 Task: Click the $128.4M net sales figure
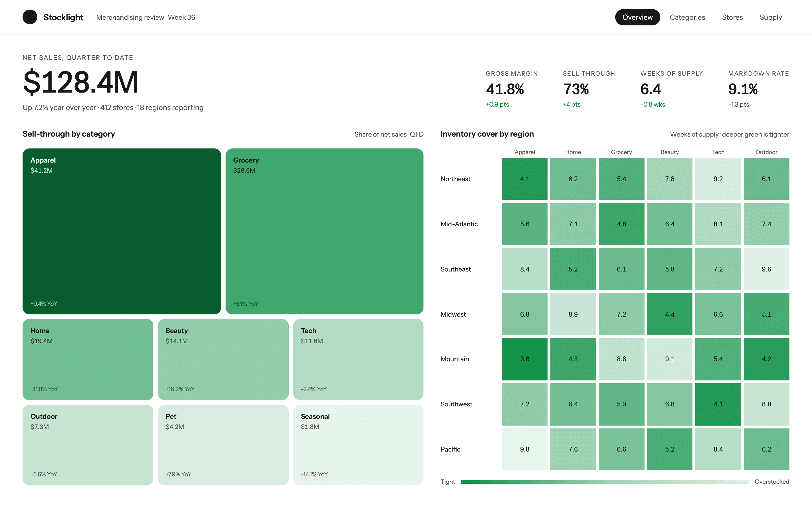81,82
